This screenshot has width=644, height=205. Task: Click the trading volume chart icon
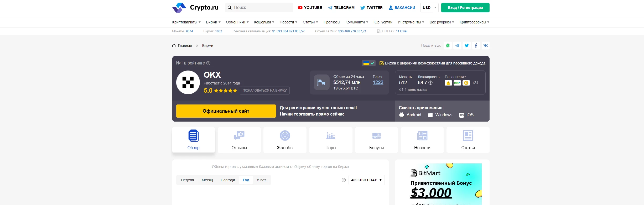point(322,82)
